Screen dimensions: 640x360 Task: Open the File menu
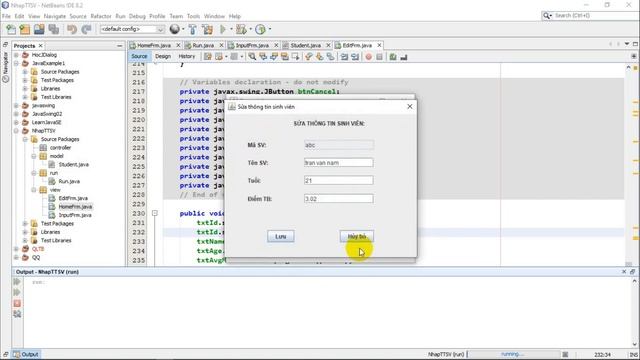[6, 16]
